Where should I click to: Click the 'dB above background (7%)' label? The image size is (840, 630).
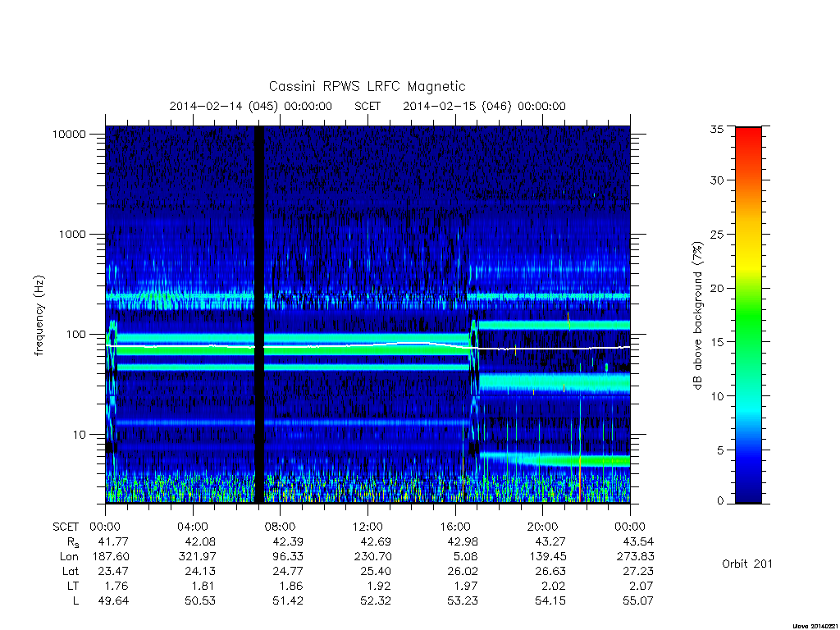point(697,315)
